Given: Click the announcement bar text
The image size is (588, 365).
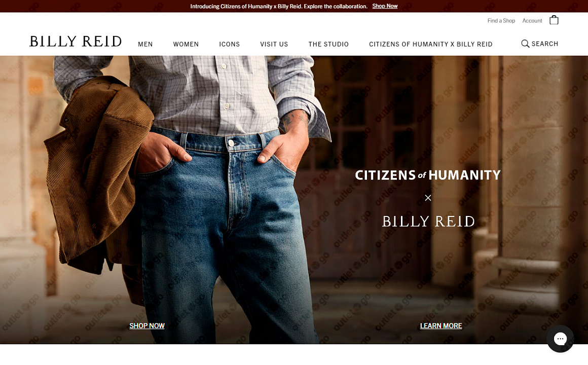Looking at the screenshot, I should tap(279, 6).
